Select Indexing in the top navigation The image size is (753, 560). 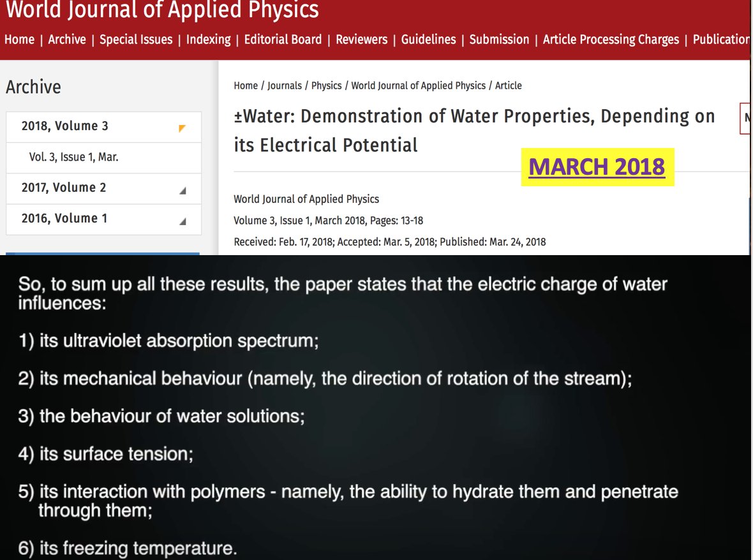click(x=208, y=40)
